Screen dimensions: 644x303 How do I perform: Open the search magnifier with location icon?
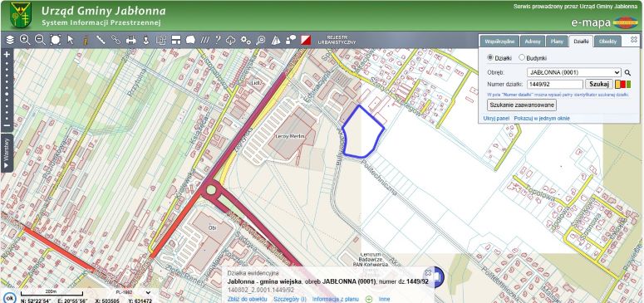[261, 40]
